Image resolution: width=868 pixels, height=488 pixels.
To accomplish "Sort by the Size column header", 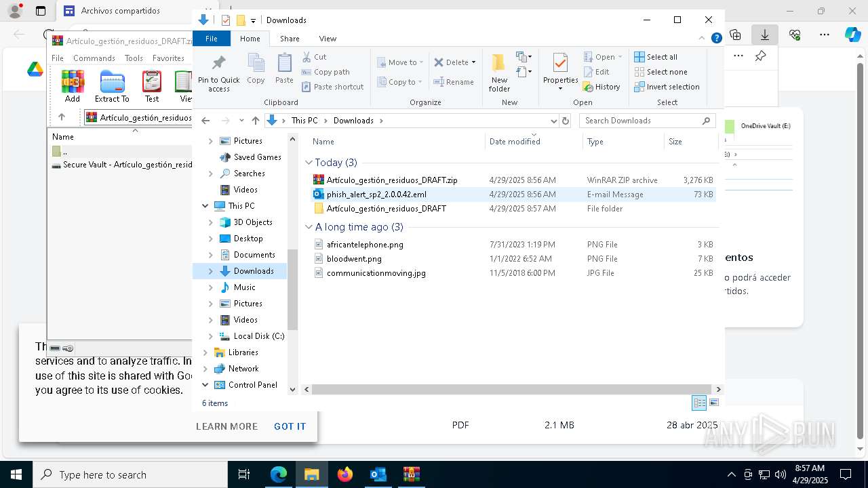I will 691,142.
